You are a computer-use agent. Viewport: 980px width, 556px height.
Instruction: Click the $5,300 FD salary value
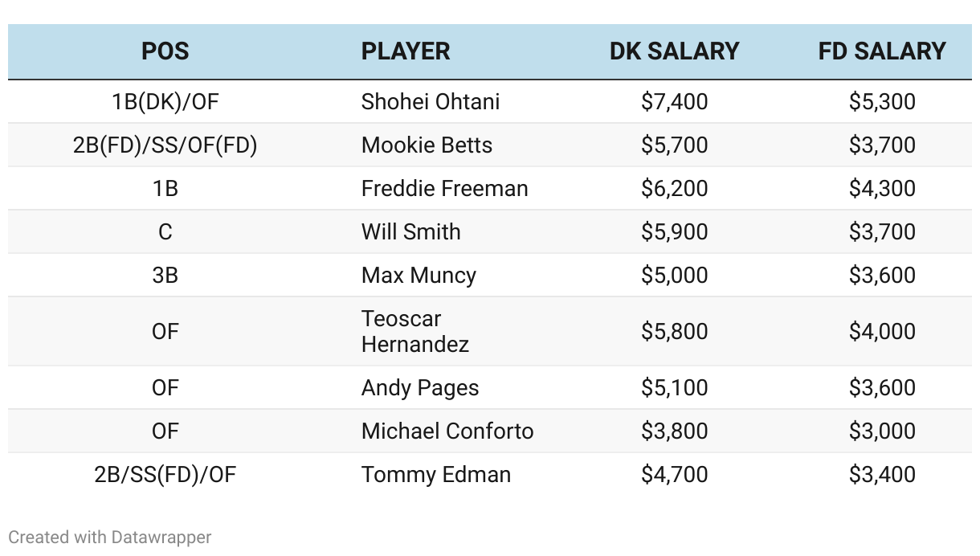pyautogui.click(x=882, y=102)
